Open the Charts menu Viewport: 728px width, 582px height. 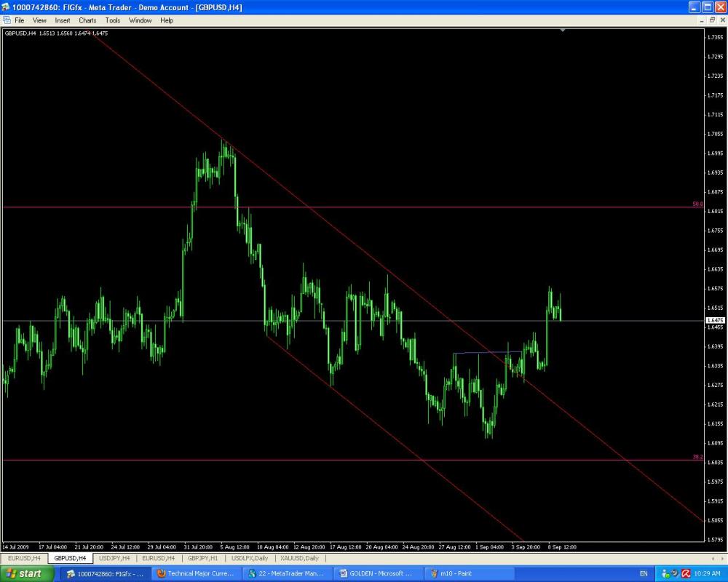pyautogui.click(x=87, y=20)
